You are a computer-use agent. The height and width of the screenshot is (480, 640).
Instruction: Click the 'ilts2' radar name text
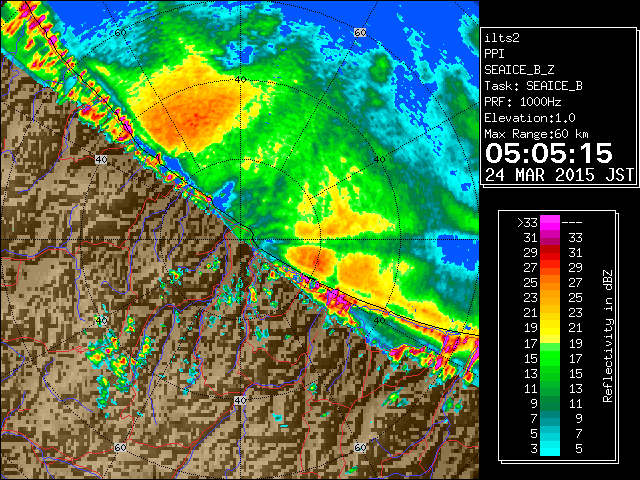click(x=502, y=38)
